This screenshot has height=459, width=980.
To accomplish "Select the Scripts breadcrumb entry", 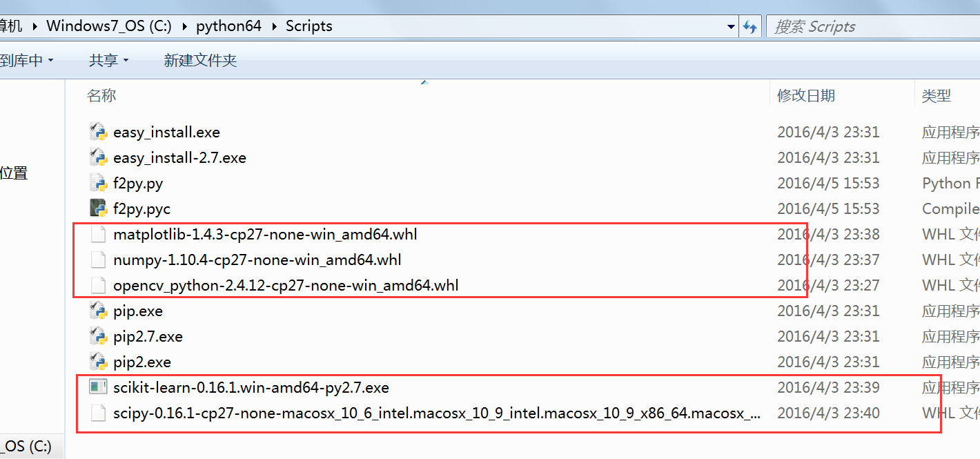I will pyautogui.click(x=308, y=26).
